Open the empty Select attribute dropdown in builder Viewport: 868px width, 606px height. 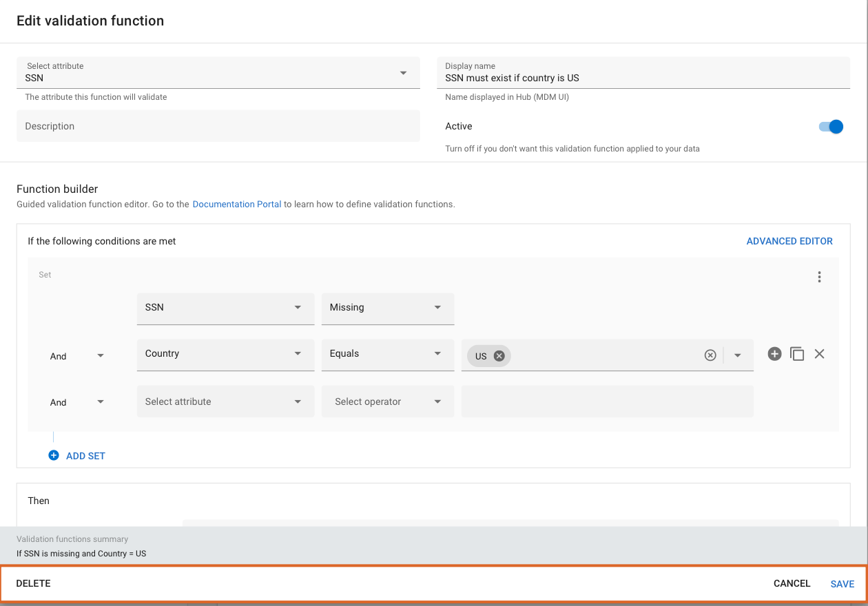225,401
